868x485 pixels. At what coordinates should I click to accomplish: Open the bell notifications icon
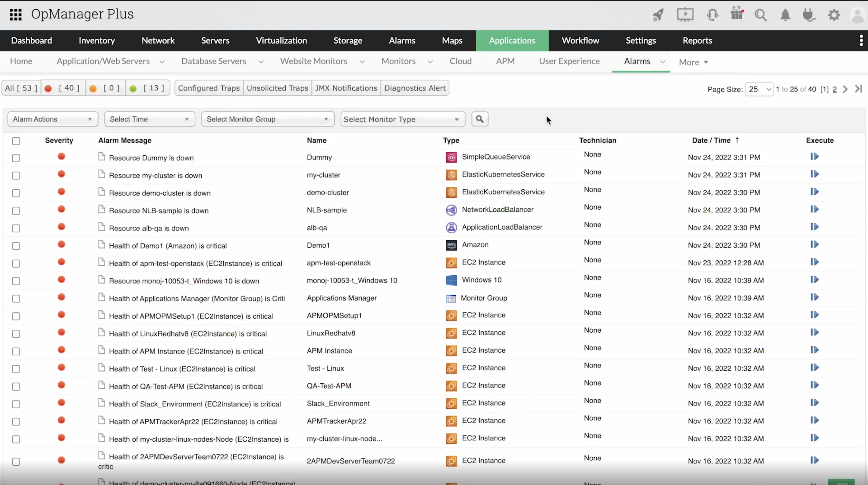coord(785,15)
